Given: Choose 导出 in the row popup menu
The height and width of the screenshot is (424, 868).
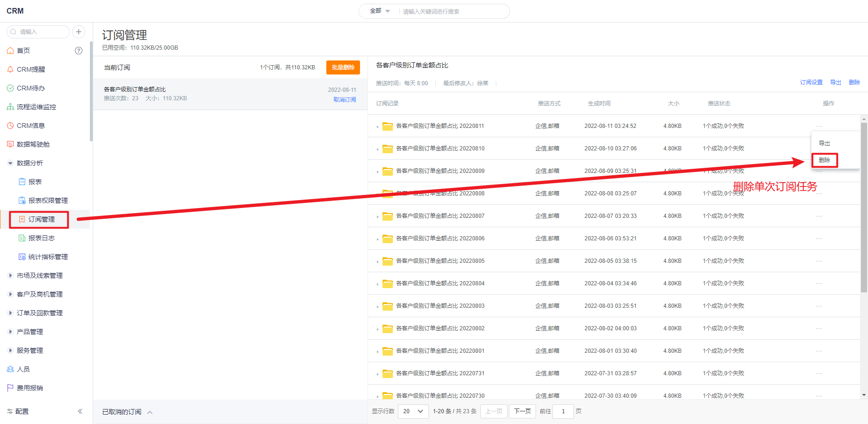Looking at the screenshot, I should (824, 143).
